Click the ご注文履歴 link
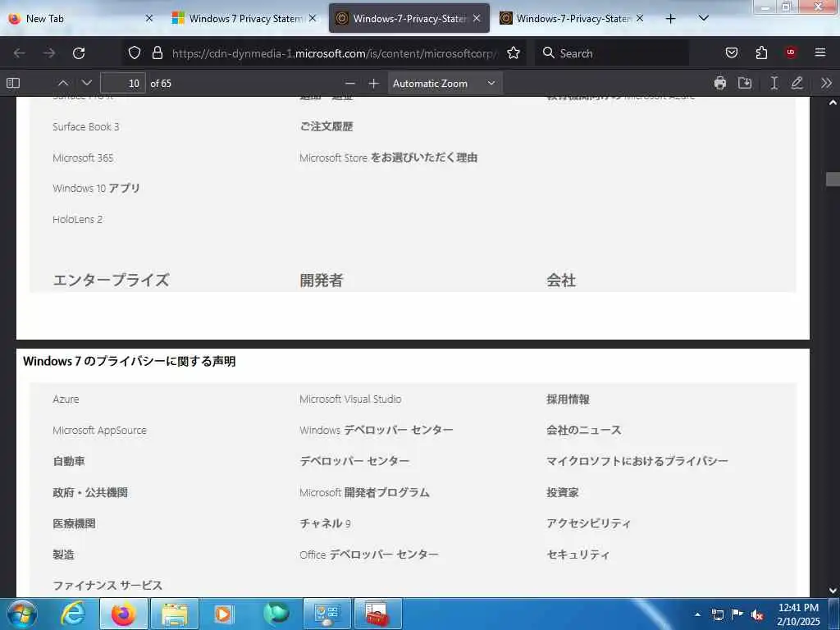 (326, 126)
